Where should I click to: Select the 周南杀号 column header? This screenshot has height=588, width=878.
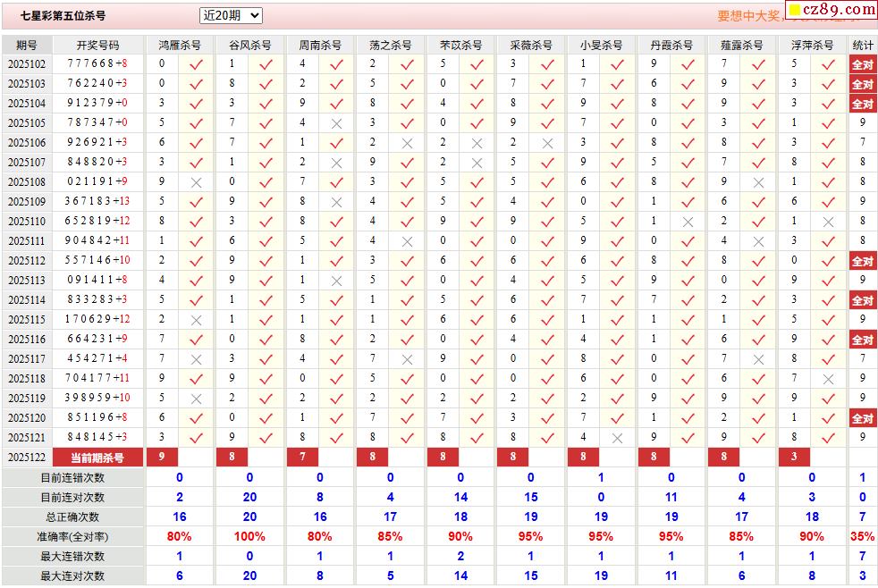pos(320,46)
